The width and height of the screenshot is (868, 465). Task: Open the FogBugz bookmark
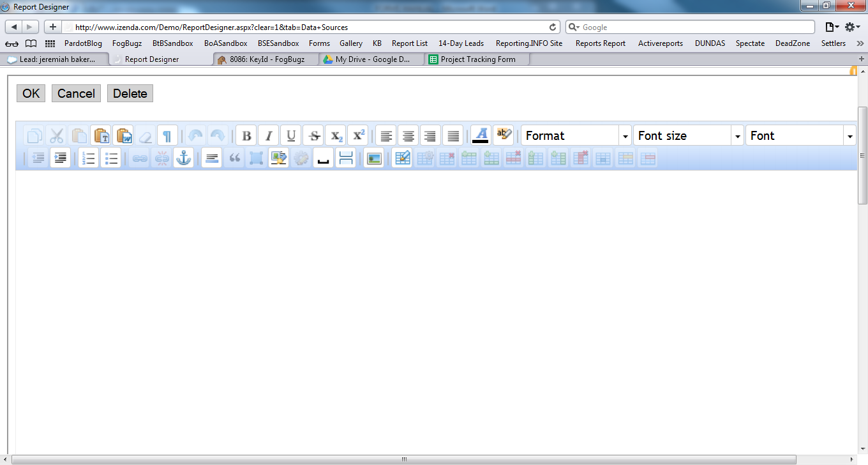tap(126, 43)
